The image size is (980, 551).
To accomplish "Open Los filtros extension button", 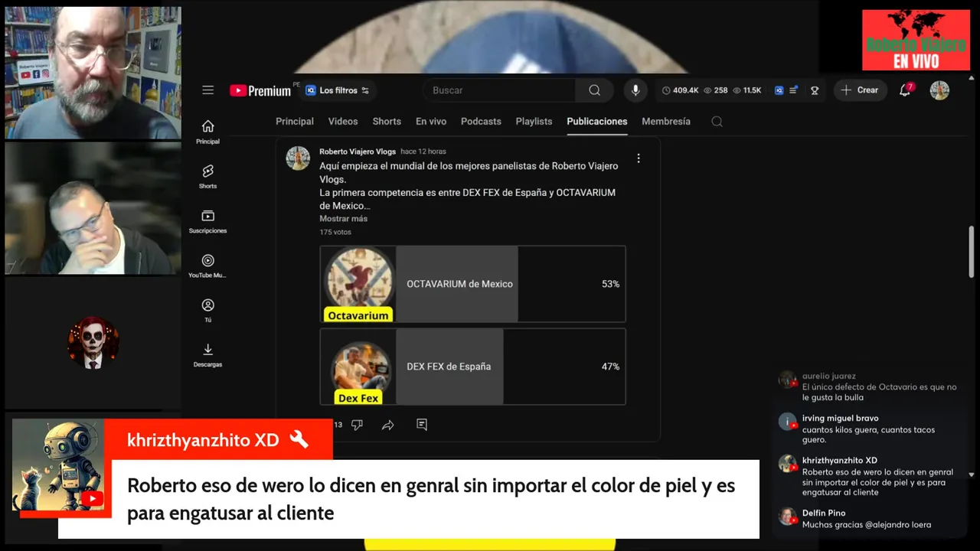I will (337, 90).
